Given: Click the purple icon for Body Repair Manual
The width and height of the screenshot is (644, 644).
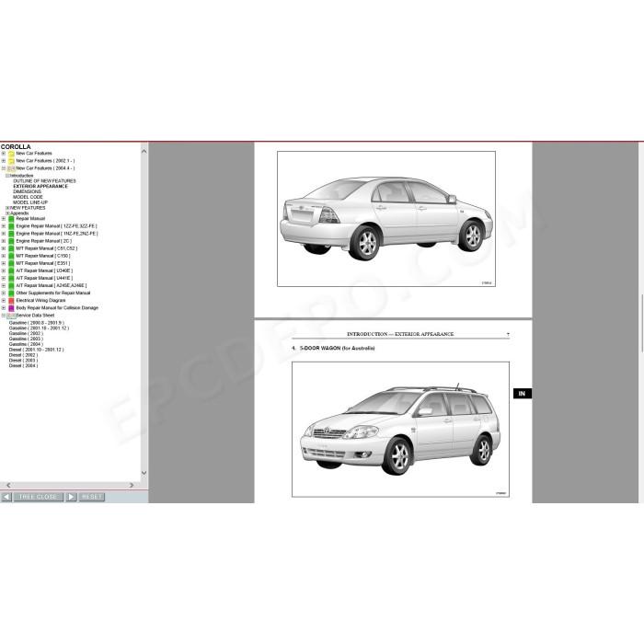Looking at the screenshot, I should 11,308.
